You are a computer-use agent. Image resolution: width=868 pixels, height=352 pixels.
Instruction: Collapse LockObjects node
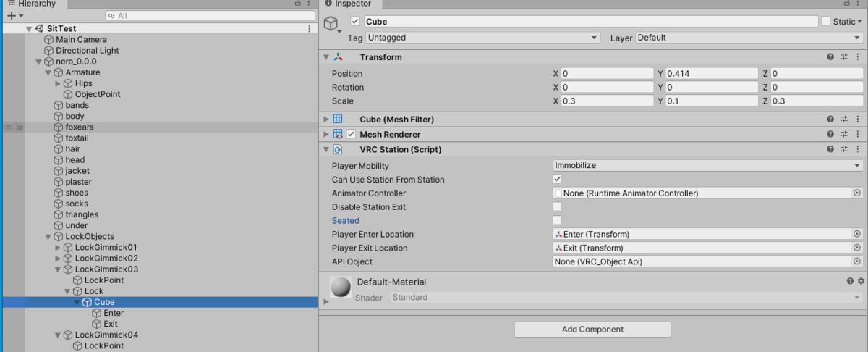(48, 237)
